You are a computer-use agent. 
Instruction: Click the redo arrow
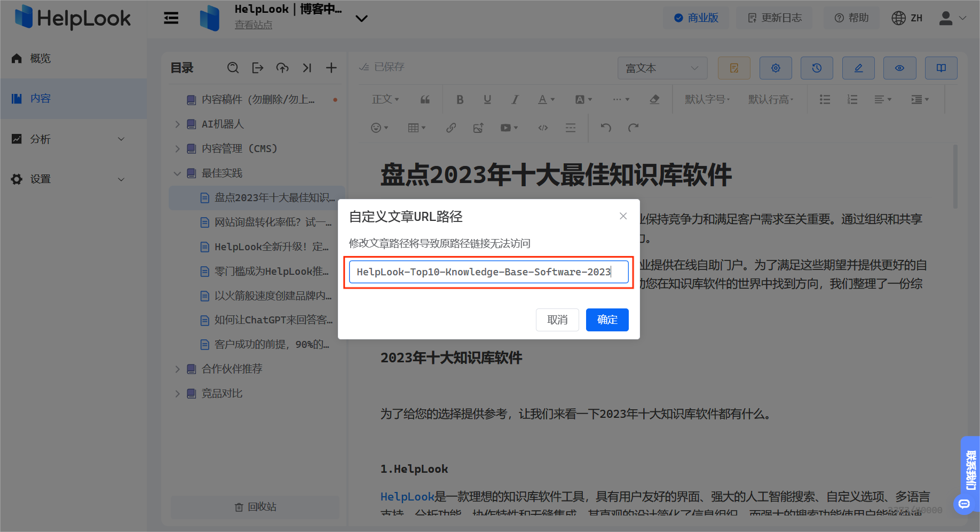coord(634,128)
